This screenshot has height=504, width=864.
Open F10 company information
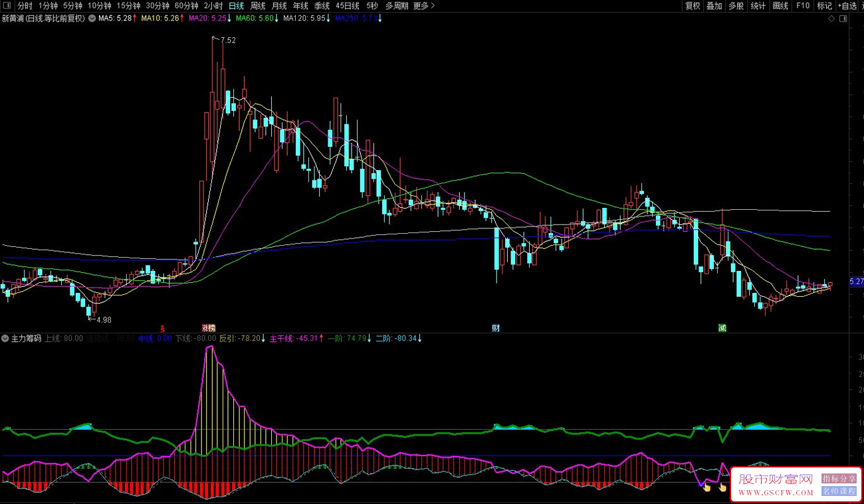[803, 5]
